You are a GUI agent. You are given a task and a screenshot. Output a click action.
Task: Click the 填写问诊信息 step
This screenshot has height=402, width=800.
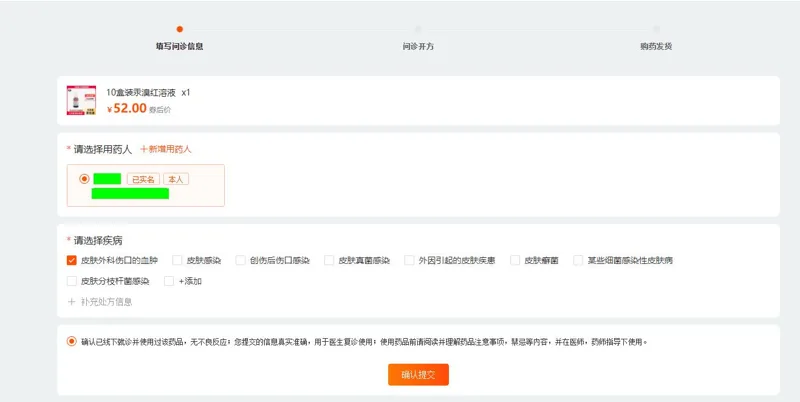click(180, 46)
